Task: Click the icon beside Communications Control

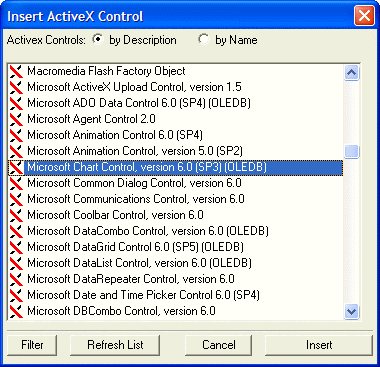Action: (16, 199)
